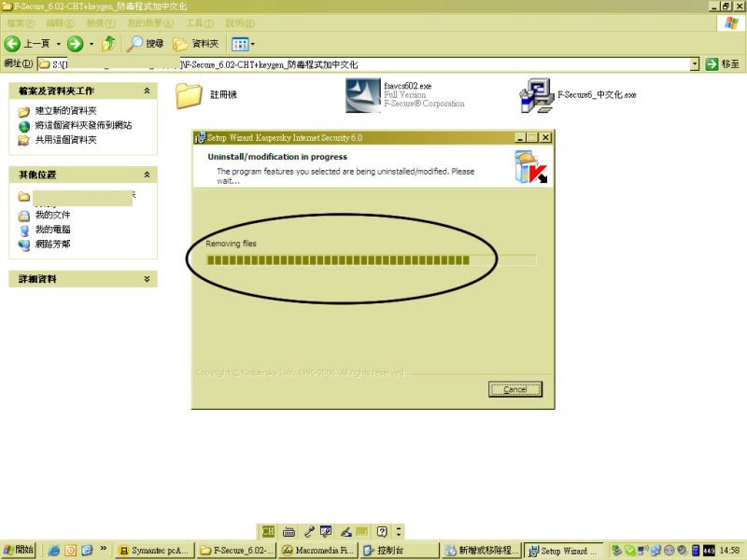Click the 'Removing files' status text
747x560 pixels.
point(231,244)
